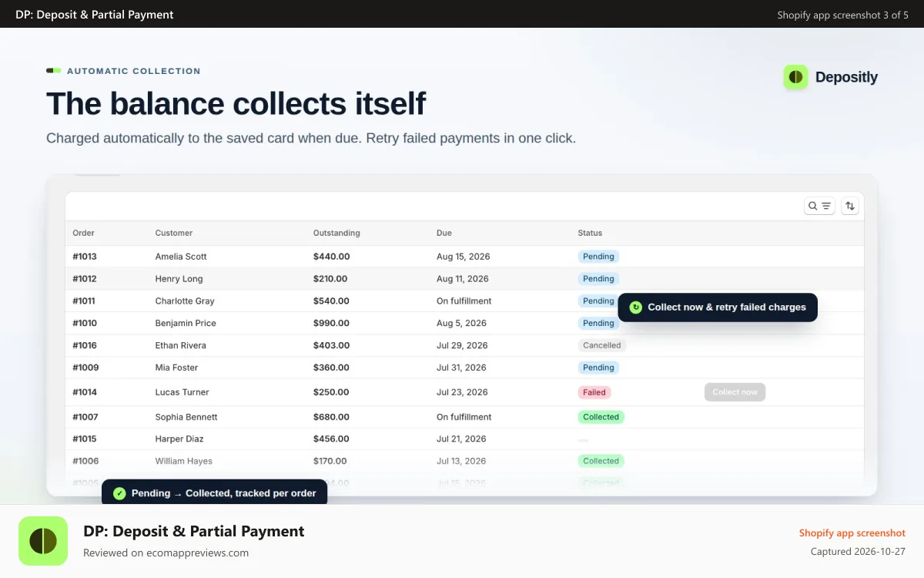
Task: Click the Shopify app screenshot link in footer
Action: [852, 533]
